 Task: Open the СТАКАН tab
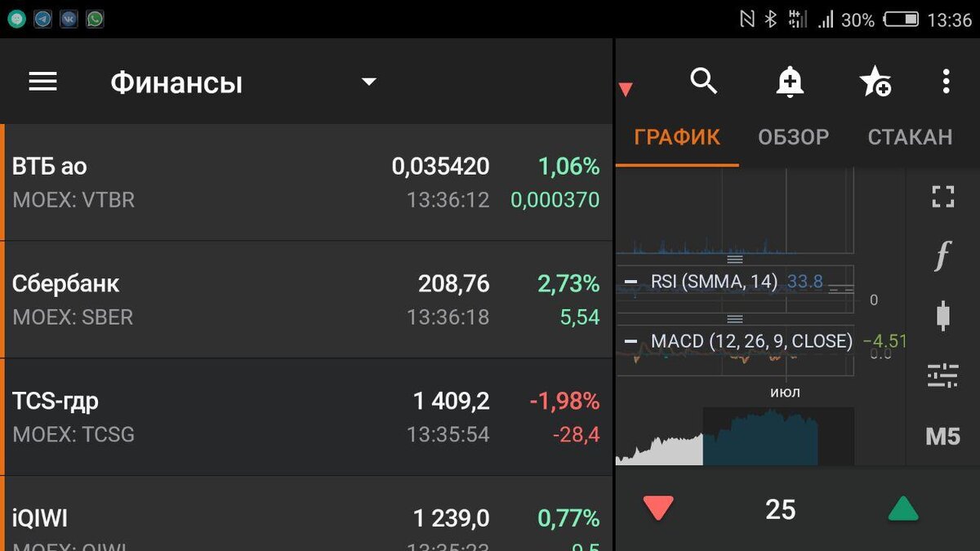pyautogui.click(x=911, y=137)
